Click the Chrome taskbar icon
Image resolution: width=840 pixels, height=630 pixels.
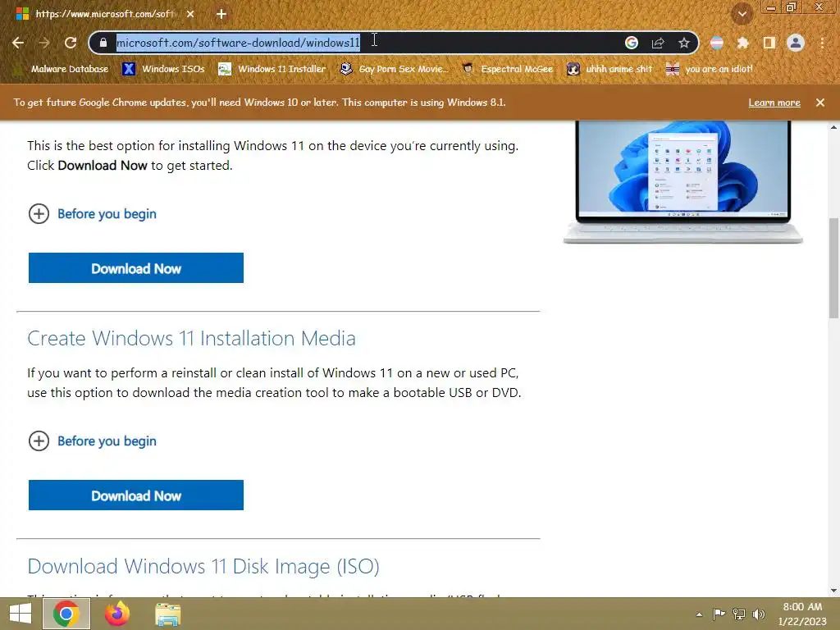tap(66, 614)
